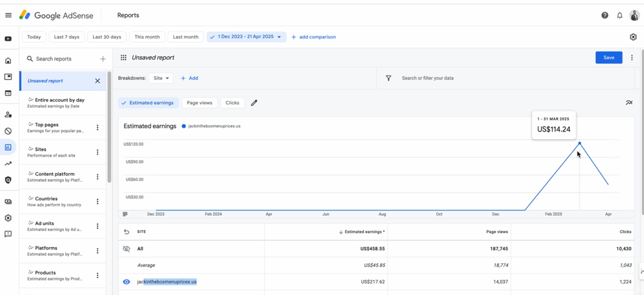Select the Last month preset
644x295 pixels.
[186, 37]
